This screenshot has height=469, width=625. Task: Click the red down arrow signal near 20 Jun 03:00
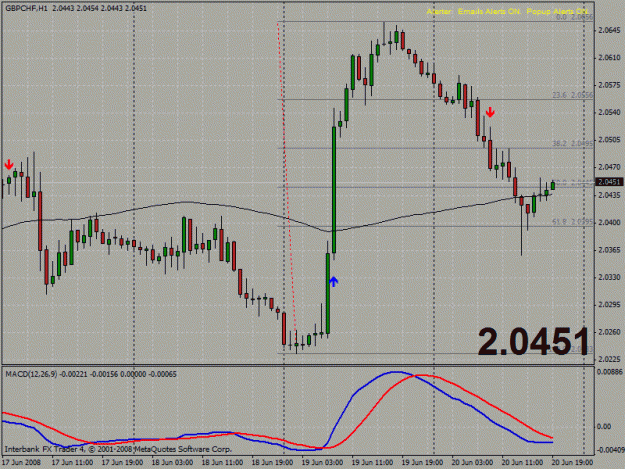click(490, 112)
